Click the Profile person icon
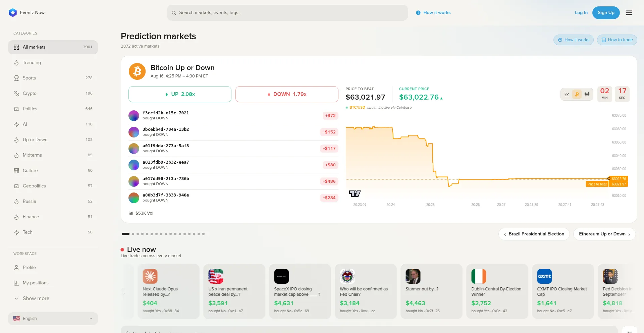644x333 pixels. (x=16, y=268)
